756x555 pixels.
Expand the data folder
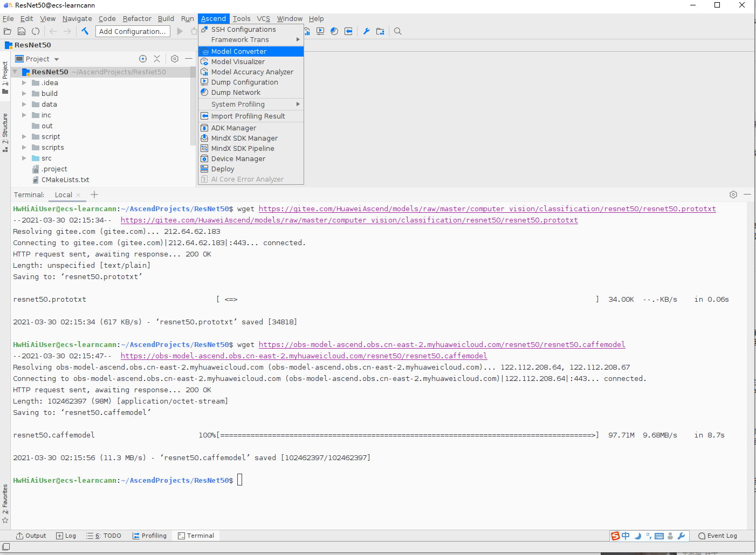(24, 104)
